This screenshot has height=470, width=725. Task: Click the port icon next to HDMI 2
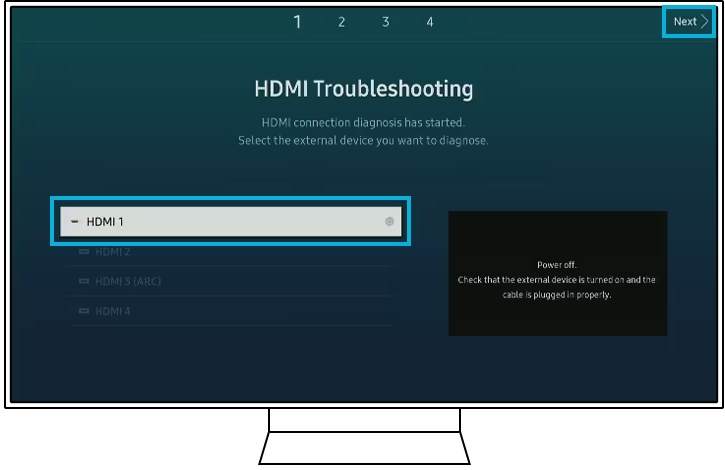coord(83,252)
